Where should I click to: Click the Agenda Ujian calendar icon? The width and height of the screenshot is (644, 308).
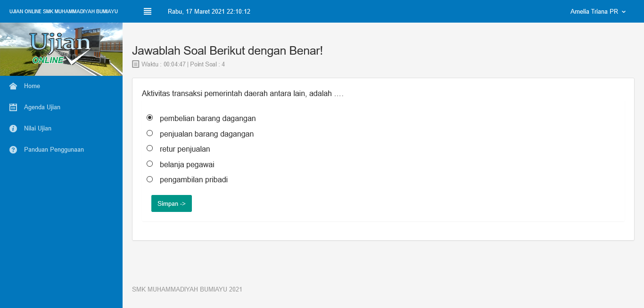13,107
